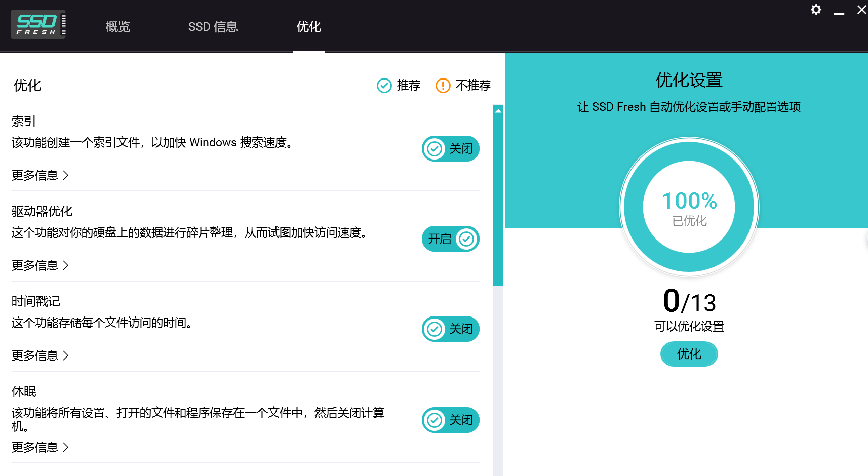Toggle the 驱动器优化 switch showing 开启
The width and height of the screenshot is (868, 476).
[x=451, y=239]
